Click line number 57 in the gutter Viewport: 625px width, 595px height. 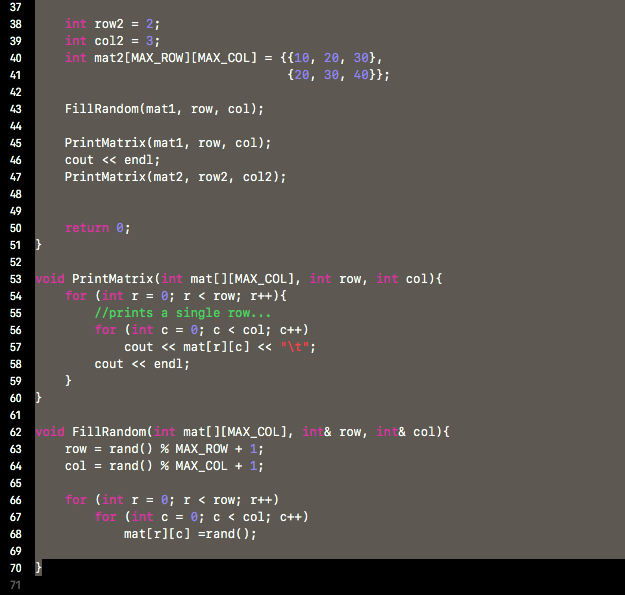(x=16, y=347)
